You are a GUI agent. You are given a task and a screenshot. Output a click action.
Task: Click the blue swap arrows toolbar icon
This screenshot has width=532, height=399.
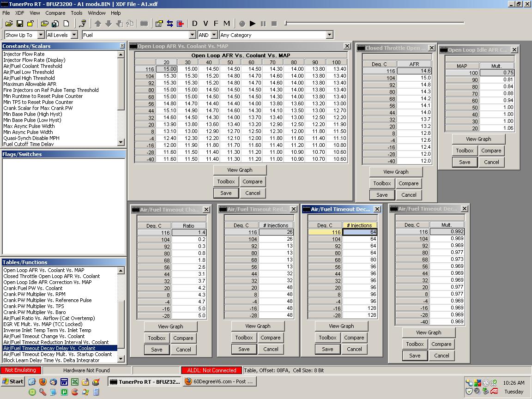tap(169, 24)
